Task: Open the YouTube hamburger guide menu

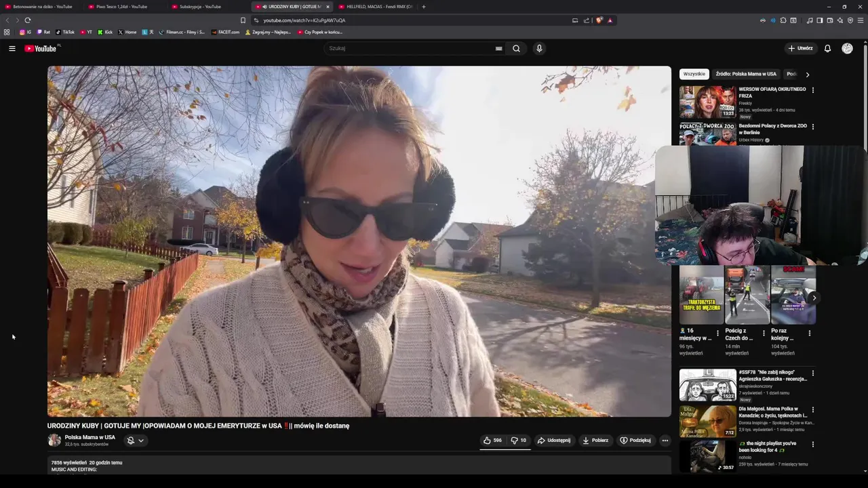Action: click(x=12, y=48)
